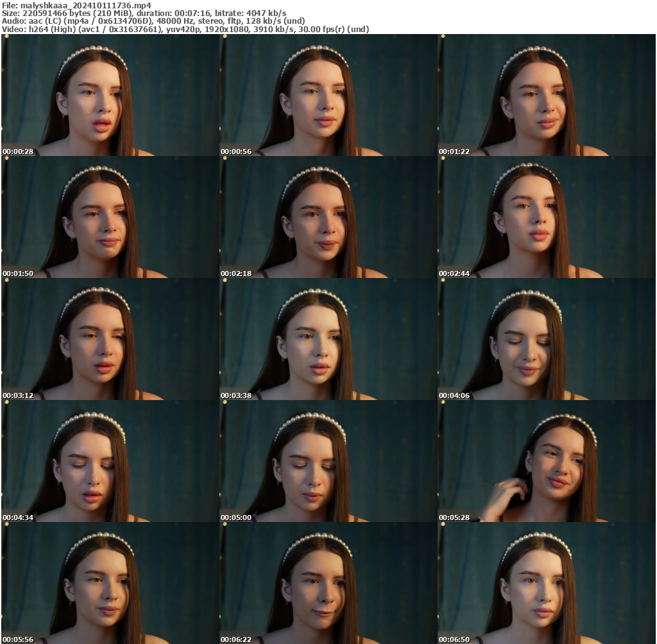Click the frame captured at 00:02:44
657x644 pixels.
(x=547, y=217)
